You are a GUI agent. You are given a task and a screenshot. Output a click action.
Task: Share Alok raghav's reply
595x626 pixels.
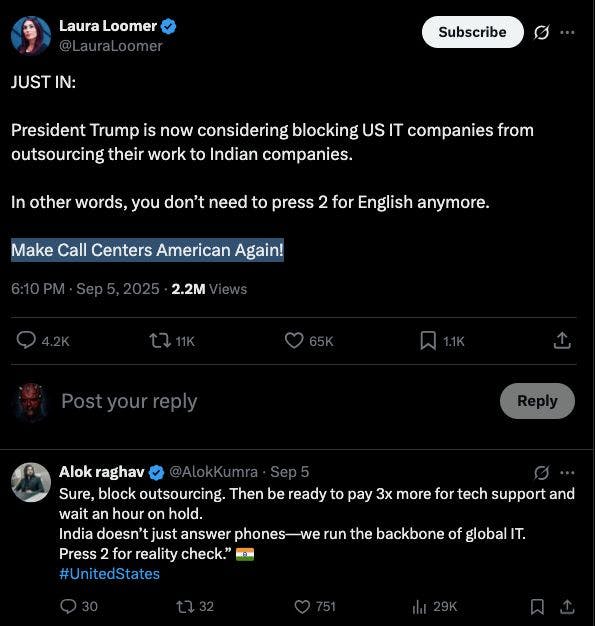coord(567,607)
